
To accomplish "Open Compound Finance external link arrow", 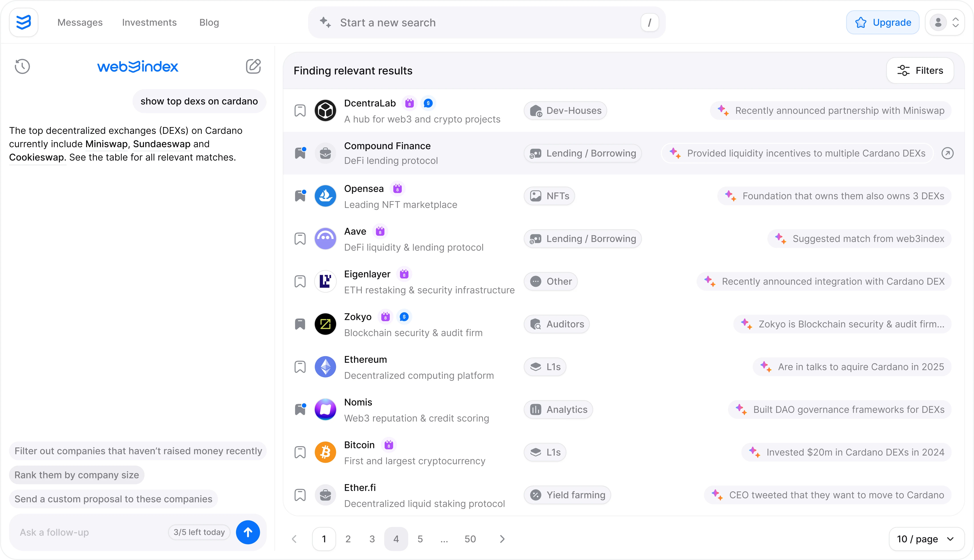I will (947, 153).
